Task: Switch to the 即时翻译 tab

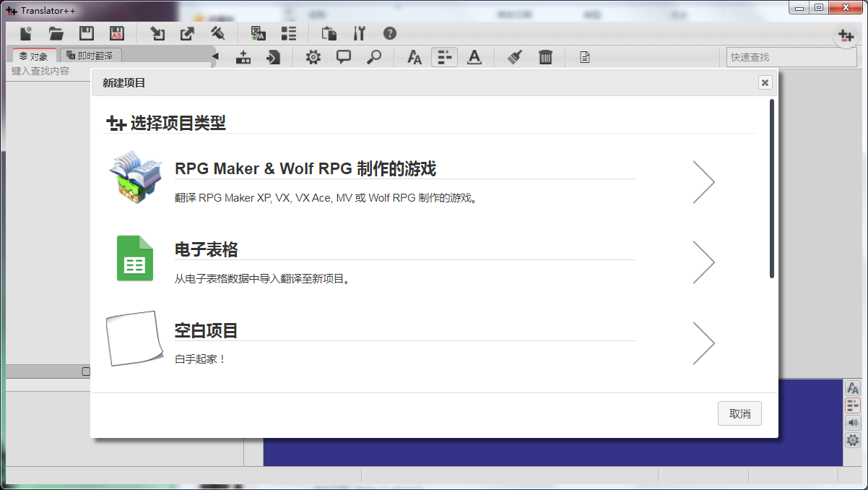Action: (x=90, y=56)
